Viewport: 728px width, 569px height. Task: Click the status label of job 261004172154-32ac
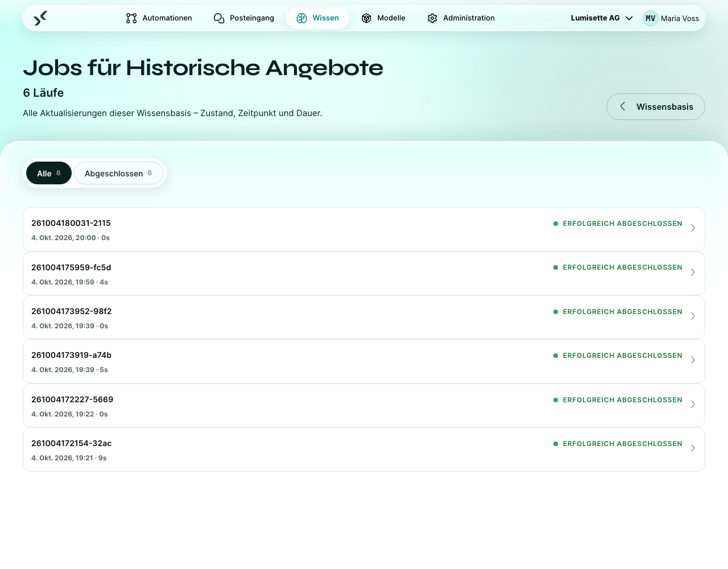tap(618, 444)
